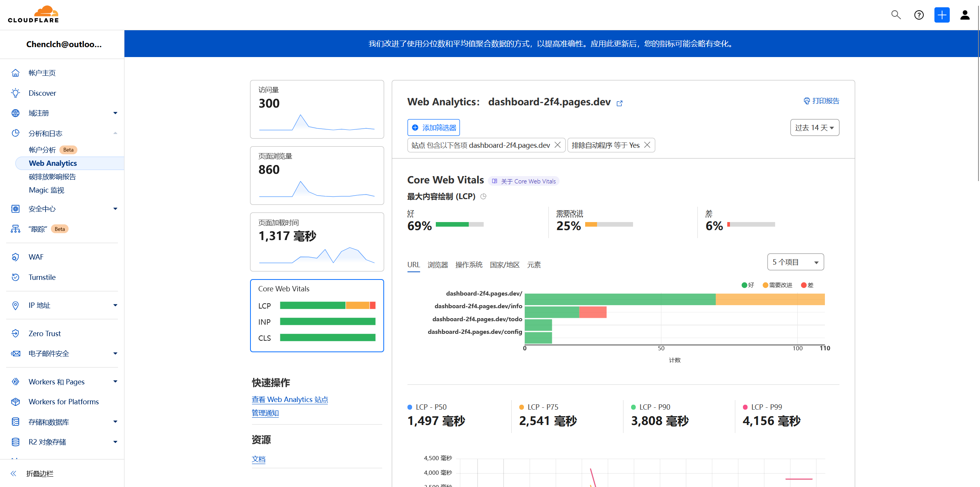
Task: Open the external link icon beside dashboard-2f4.pages.dev
Action: tap(619, 103)
